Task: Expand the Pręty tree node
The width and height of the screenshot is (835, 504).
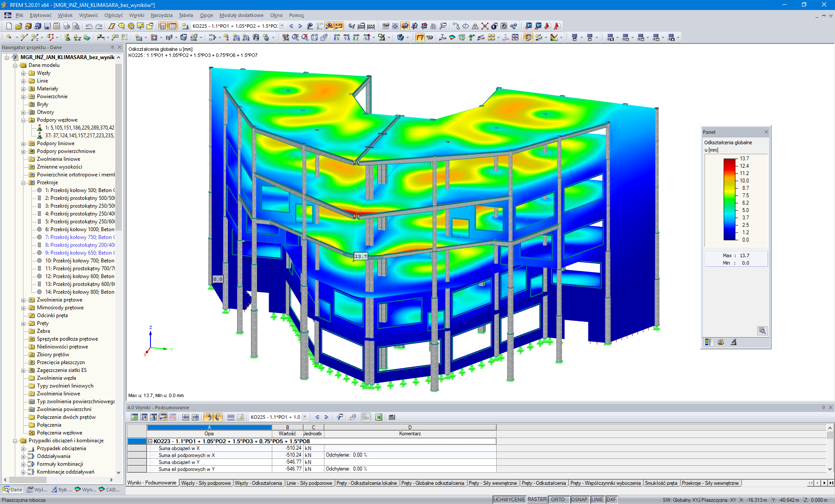Action: click(23, 323)
